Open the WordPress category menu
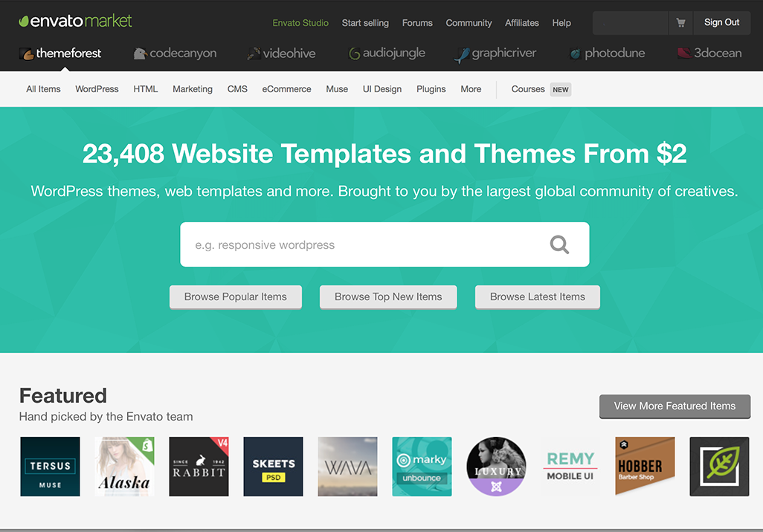The image size is (763, 532). (97, 89)
